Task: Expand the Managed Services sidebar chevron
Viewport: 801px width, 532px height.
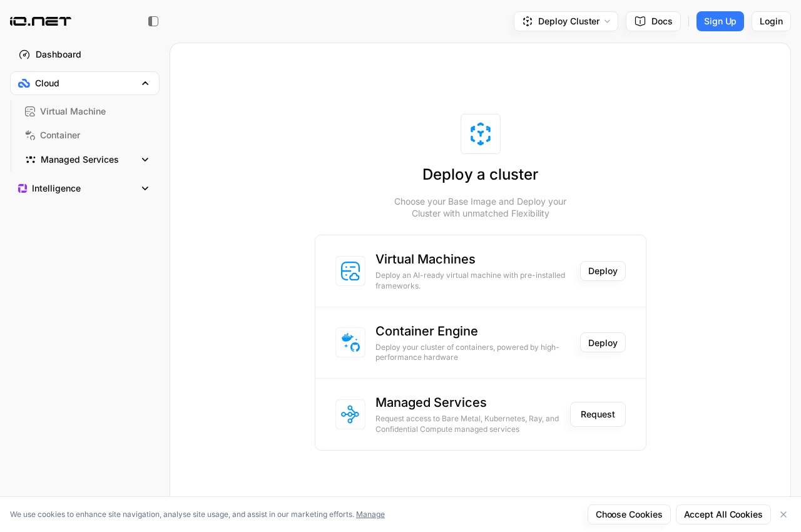Action: coord(145,160)
